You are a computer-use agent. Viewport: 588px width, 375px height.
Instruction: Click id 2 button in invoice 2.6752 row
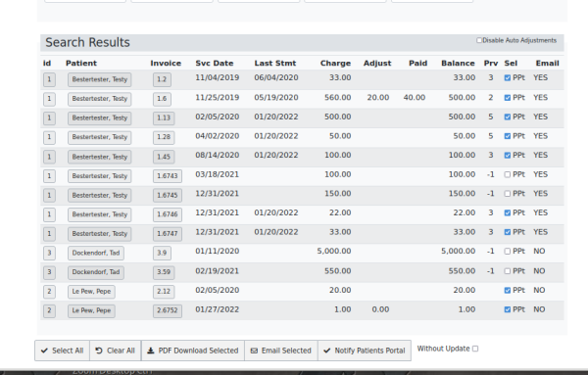[49, 310]
